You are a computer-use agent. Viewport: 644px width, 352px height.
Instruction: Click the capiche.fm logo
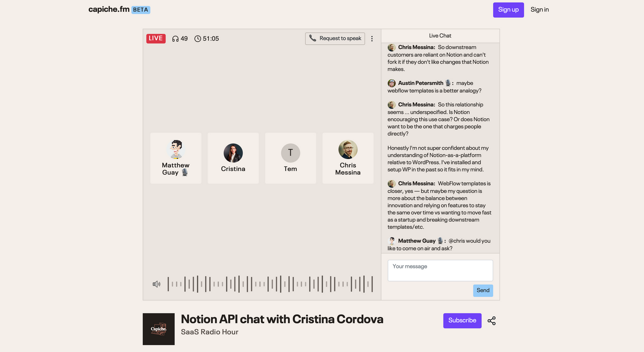[x=109, y=9]
